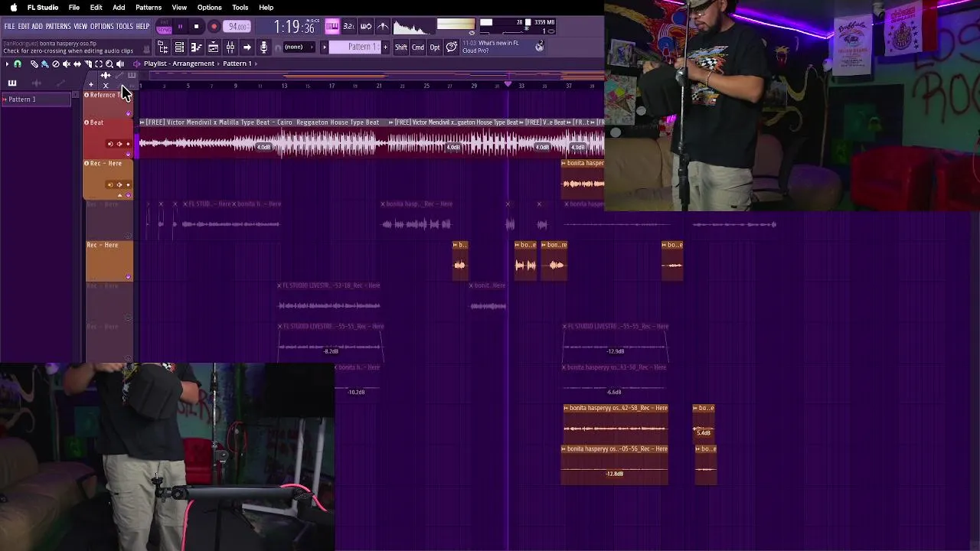Open the macOS File menu

click(x=74, y=7)
